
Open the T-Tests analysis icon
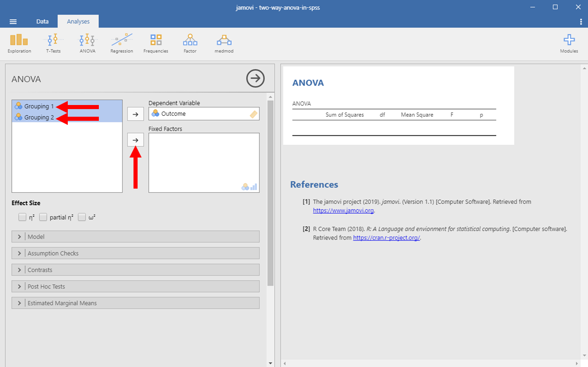click(53, 43)
